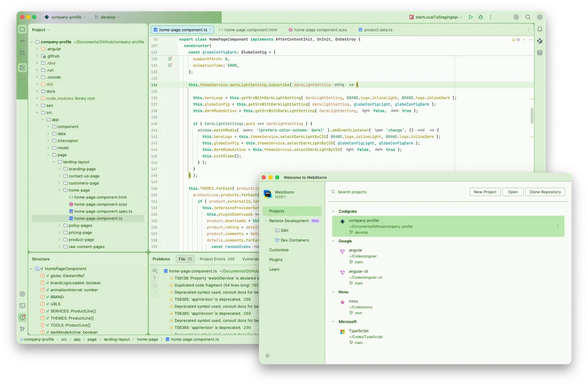Jump to previous highlighted problem arrow
588x386 pixels.
click(524, 39)
